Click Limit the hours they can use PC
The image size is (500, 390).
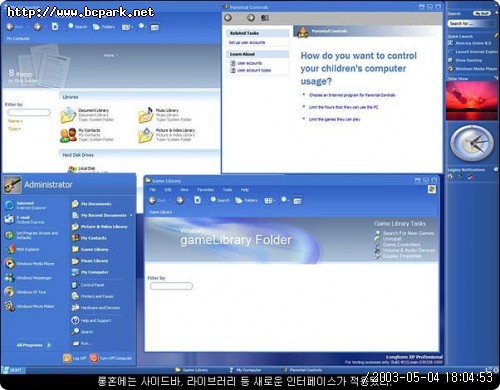click(x=343, y=107)
